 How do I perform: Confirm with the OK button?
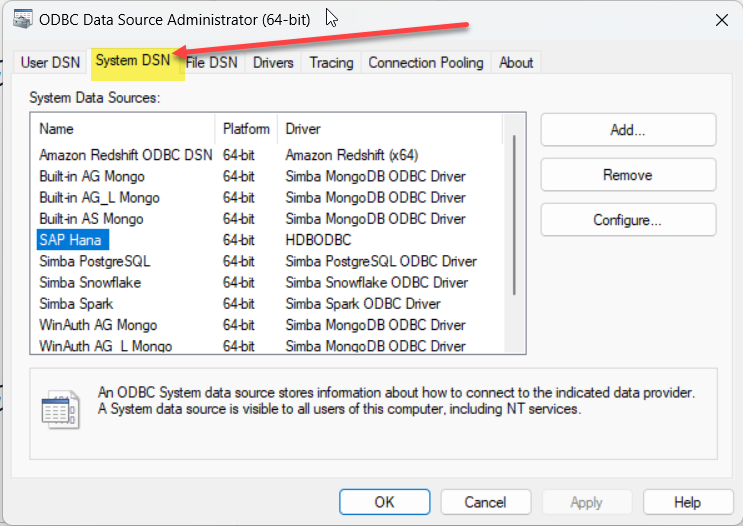pos(385,502)
